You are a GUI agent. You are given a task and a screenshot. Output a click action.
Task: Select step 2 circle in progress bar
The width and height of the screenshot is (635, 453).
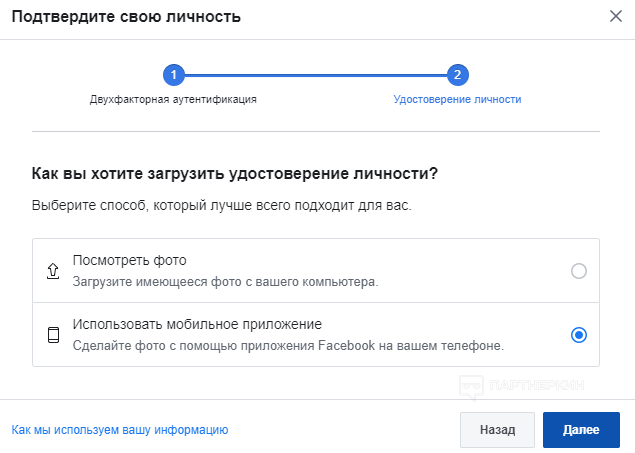[x=458, y=75]
